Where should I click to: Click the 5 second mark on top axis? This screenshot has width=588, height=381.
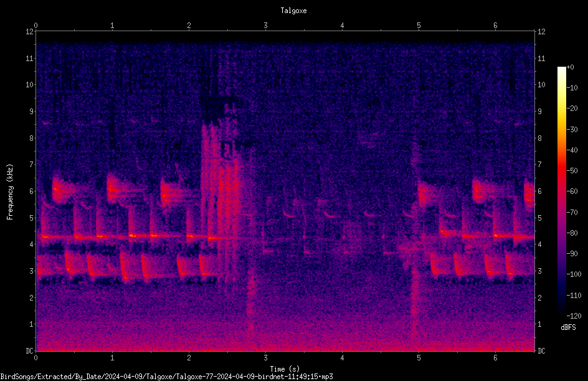pyautogui.click(x=419, y=26)
